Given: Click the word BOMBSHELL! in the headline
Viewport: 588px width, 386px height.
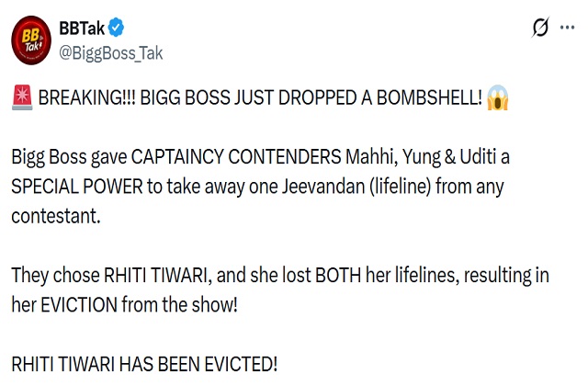Looking at the screenshot, I should click(x=429, y=98).
